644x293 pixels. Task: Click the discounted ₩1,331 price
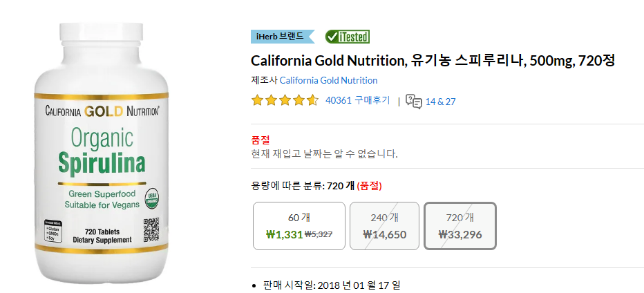pyautogui.click(x=285, y=235)
